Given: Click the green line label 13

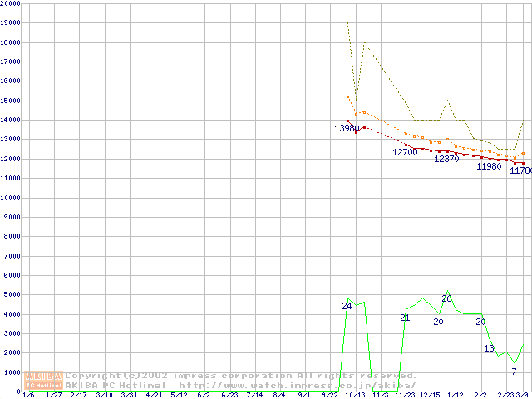Looking at the screenshot, I should 489,348.
